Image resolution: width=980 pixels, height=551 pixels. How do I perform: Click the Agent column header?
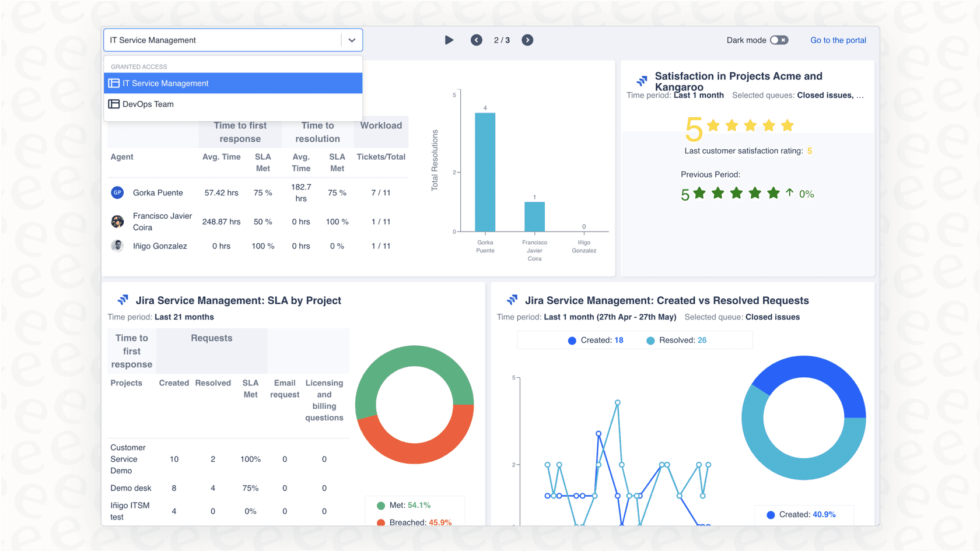tap(122, 157)
